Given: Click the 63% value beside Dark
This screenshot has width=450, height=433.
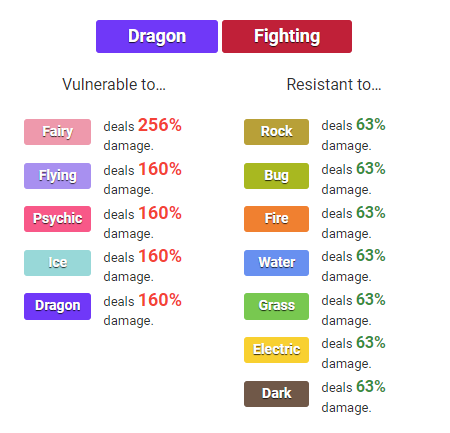Looking at the screenshot, I should tap(371, 387).
